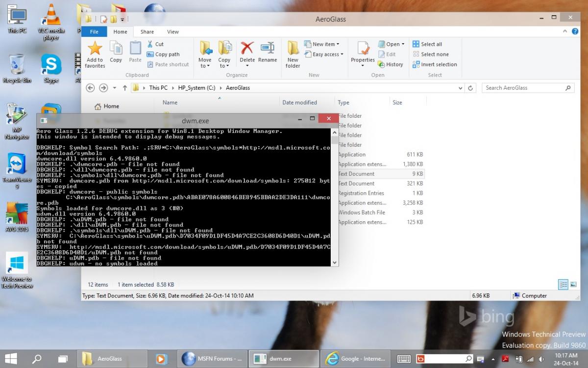Switch to details view button
Screen dimensions: 588x368
point(563,285)
